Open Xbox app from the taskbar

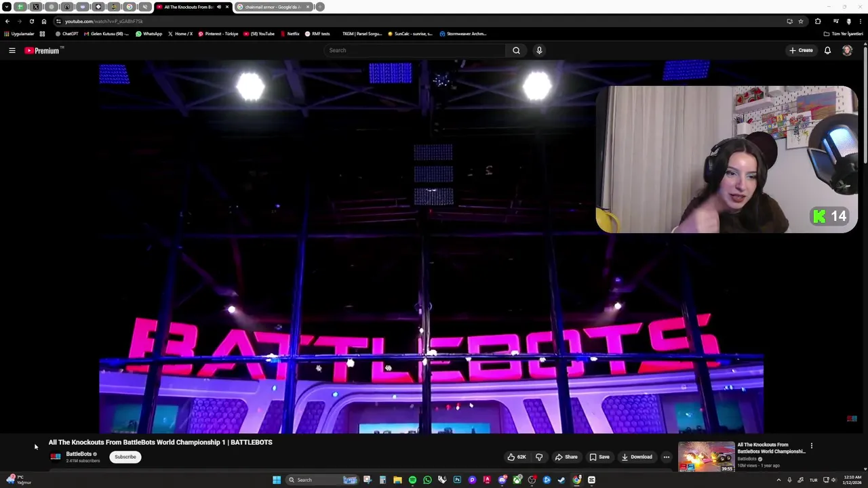517,480
